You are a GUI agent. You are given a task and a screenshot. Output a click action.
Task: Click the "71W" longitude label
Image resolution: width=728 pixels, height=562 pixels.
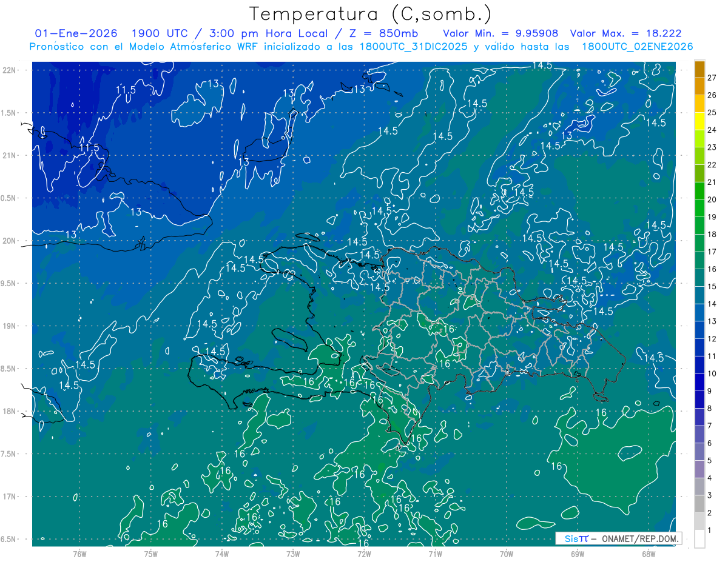click(x=435, y=554)
